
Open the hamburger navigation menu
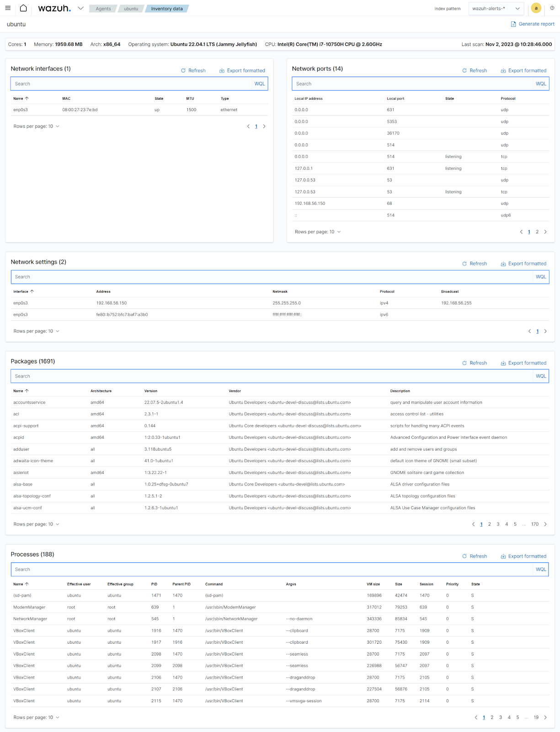tap(8, 8)
